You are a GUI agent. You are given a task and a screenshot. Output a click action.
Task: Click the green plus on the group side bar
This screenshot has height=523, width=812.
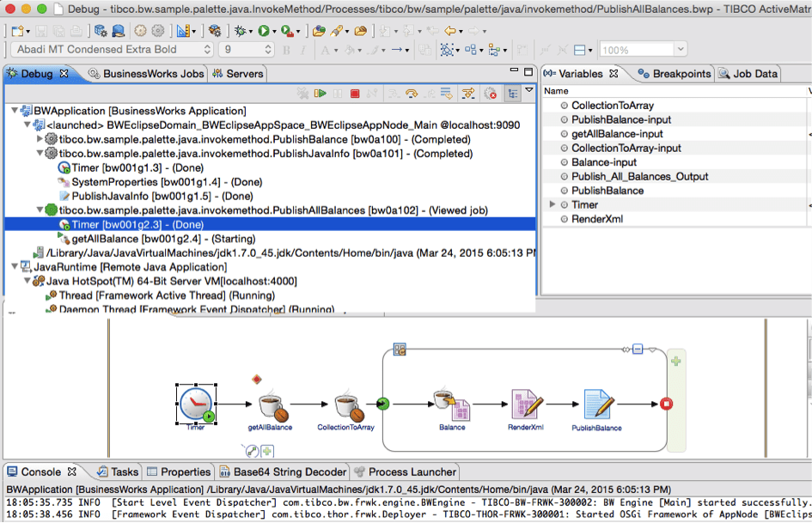click(x=675, y=362)
